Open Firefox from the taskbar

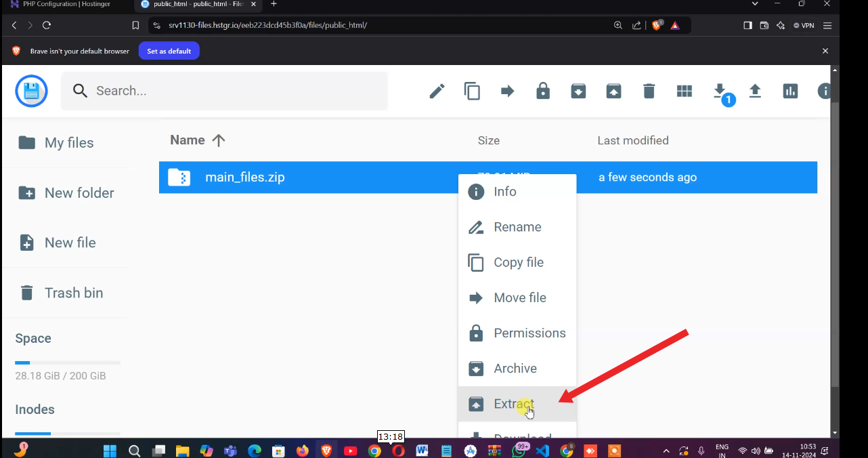click(x=302, y=451)
